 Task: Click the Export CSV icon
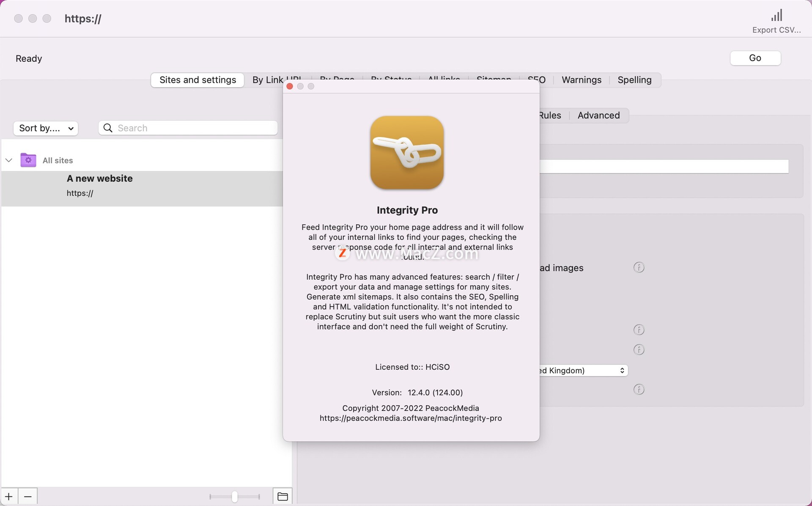pyautogui.click(x=777, y=15)
